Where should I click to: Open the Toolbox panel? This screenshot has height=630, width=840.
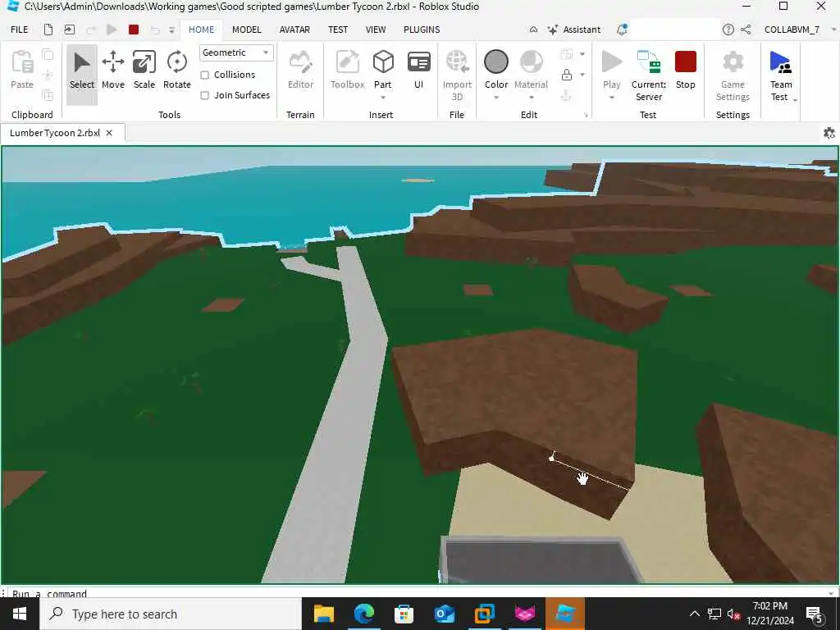tap(347, 71)
